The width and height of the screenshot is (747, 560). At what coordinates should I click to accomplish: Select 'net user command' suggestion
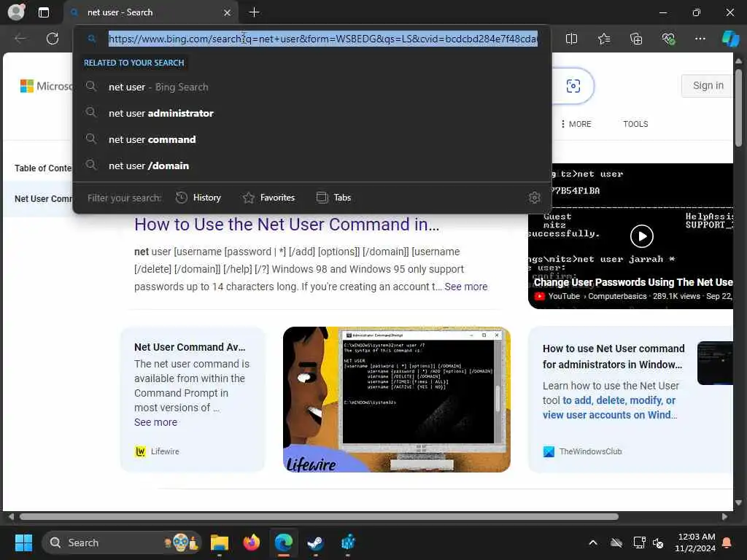[x=312, y=139]
